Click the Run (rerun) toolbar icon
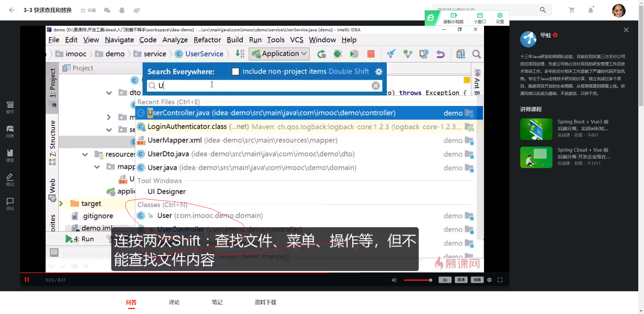This screenshot has width=644, height=314. (321, 54)
